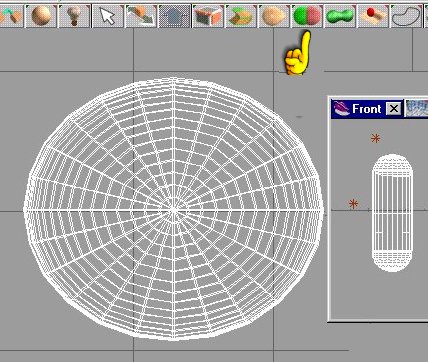Select the light bulb tool icon
This screenshot has width=428, height=362.
pyautogui.click(x=74, y=16)
